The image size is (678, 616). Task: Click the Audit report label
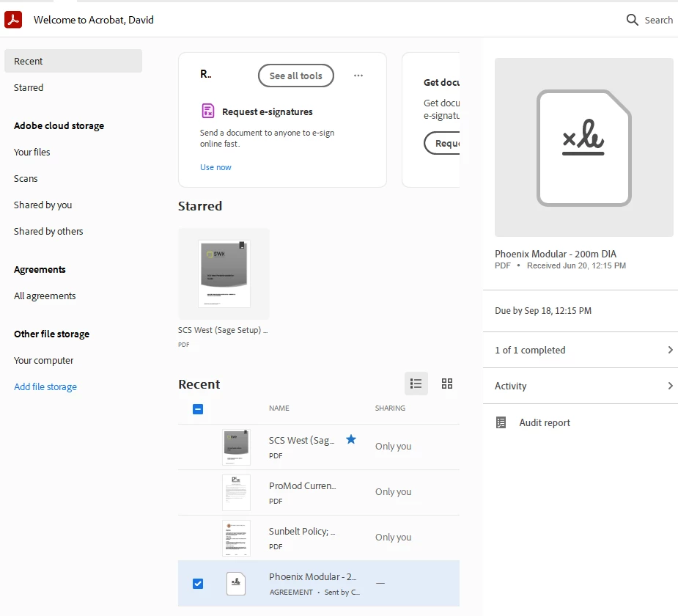(x=545, y=422)
